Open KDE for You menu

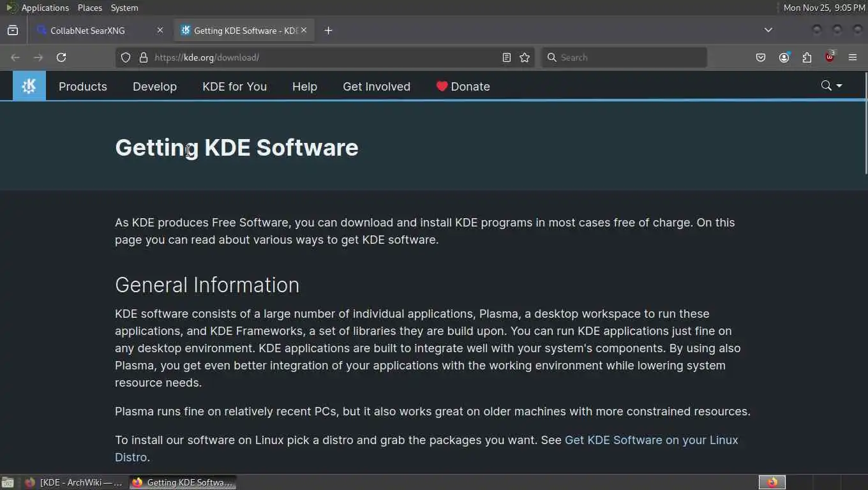pyautogui.click(x=234, y=87)
